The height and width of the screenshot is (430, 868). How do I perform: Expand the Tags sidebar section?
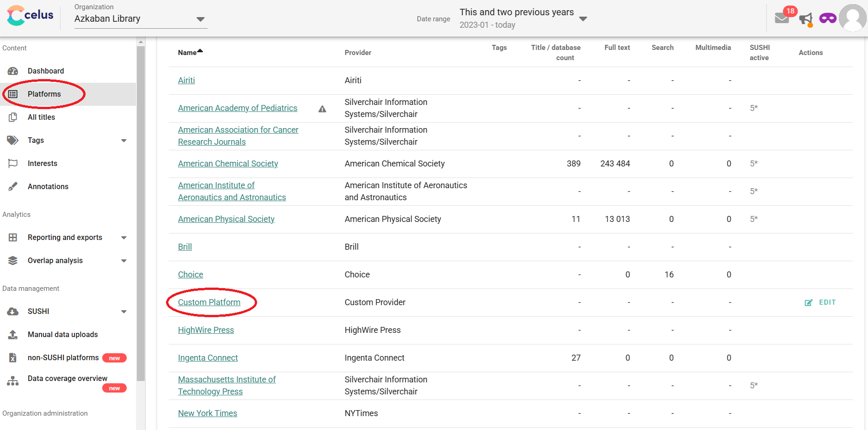point(123,141)
